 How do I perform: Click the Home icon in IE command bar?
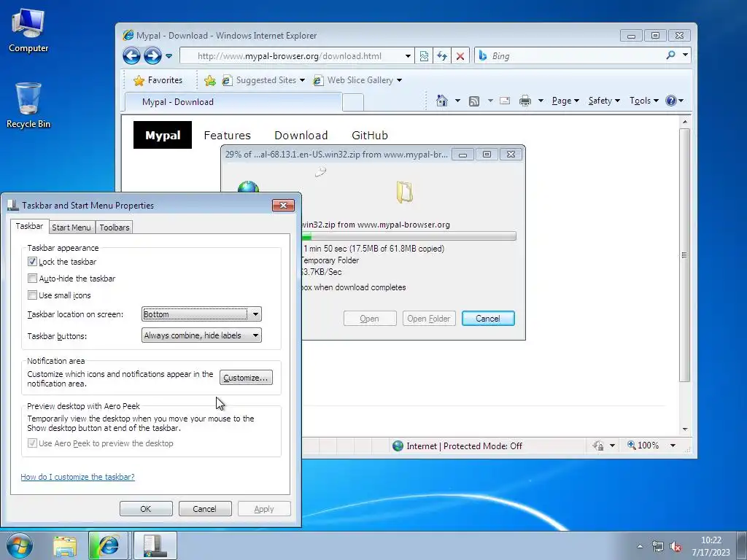click(x=442, y=101)
